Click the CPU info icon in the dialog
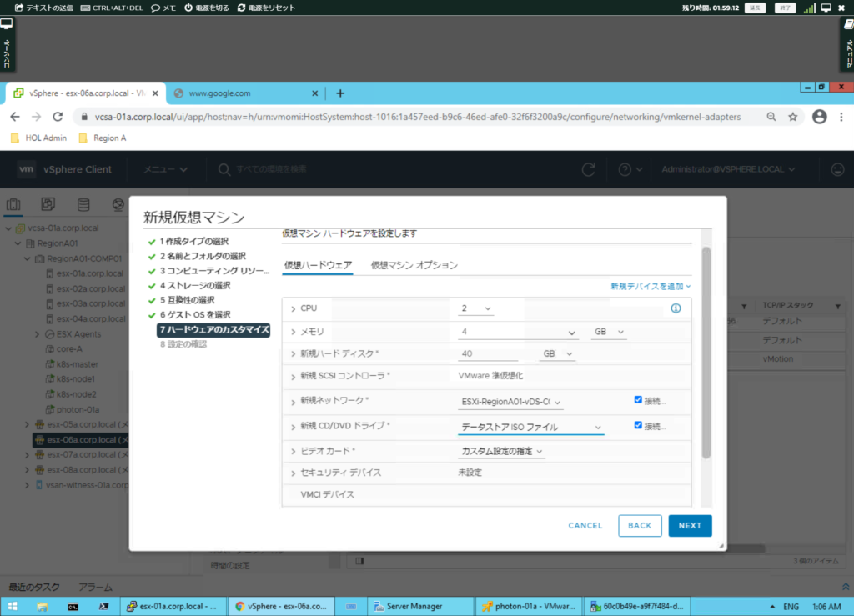This screenshot has width=854, height=616. tap(676, 308)
